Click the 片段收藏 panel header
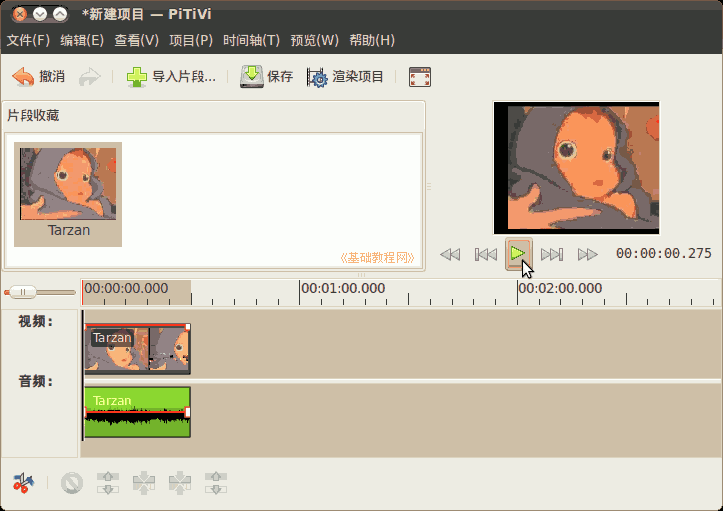The image size is (723, 511). 33,115
